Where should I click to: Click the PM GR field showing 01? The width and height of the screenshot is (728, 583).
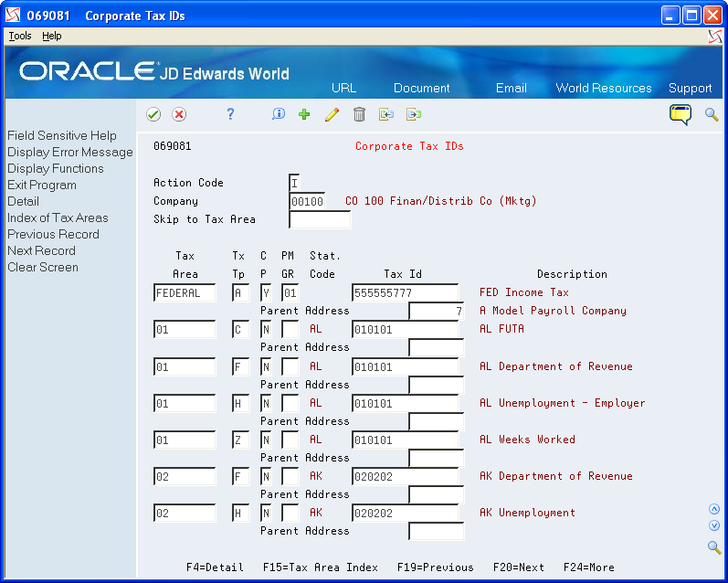click(290, 292)
